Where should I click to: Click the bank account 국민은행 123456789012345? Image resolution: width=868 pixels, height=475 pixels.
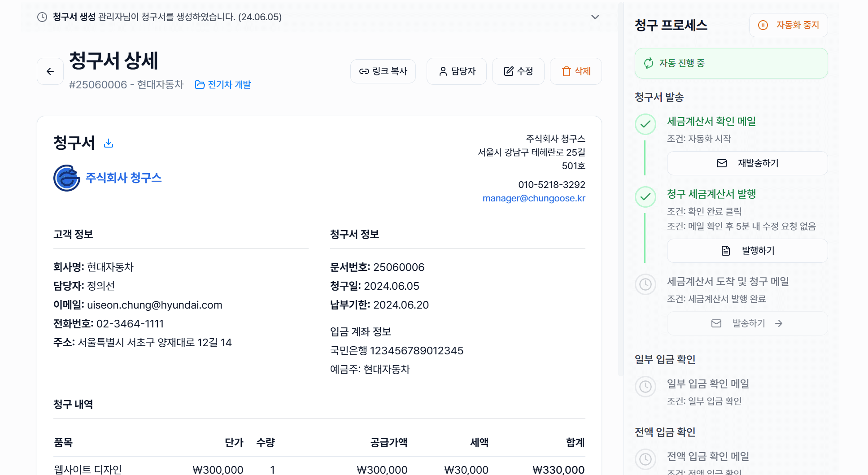click(397, 351)
